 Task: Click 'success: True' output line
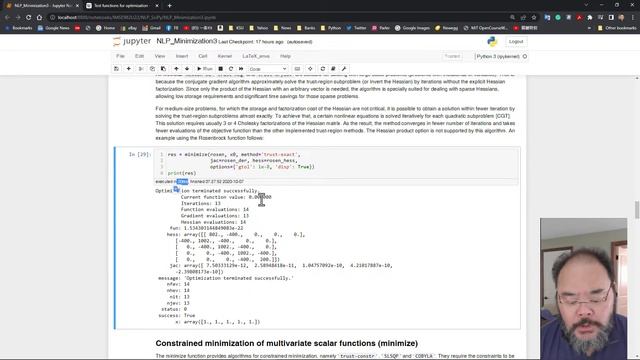(x=176, y=316)
